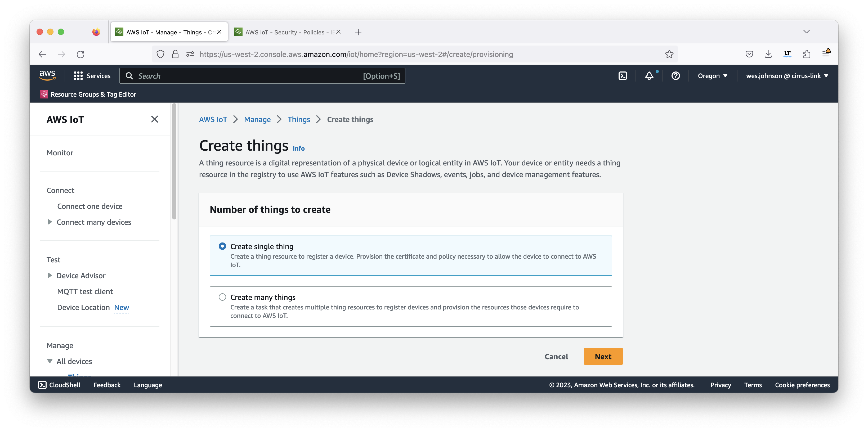Open the browser downloads panel
Image resolution: width=868 pixels, height=432 pixels.
tap(768, 54)
